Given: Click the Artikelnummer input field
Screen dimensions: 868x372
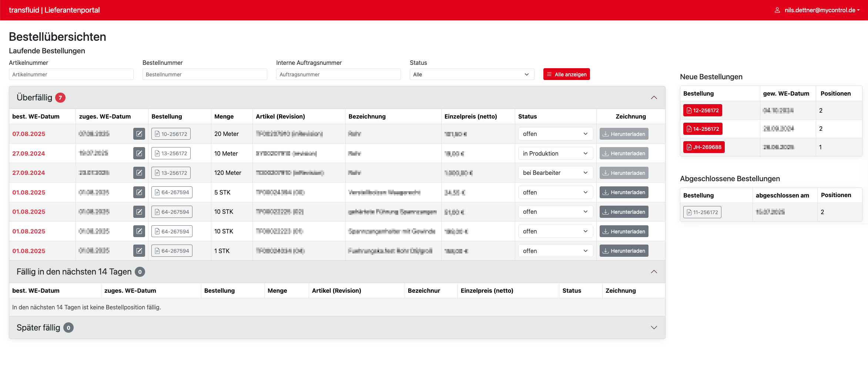Looking at the screenshot, I should tap(71, 74).
